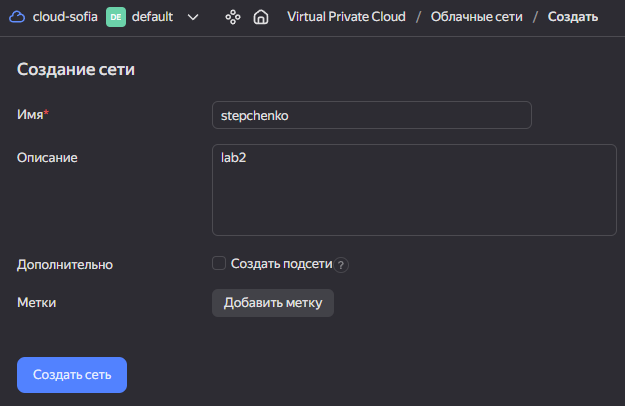Click the green DE folder badge

tap(116, 17)
